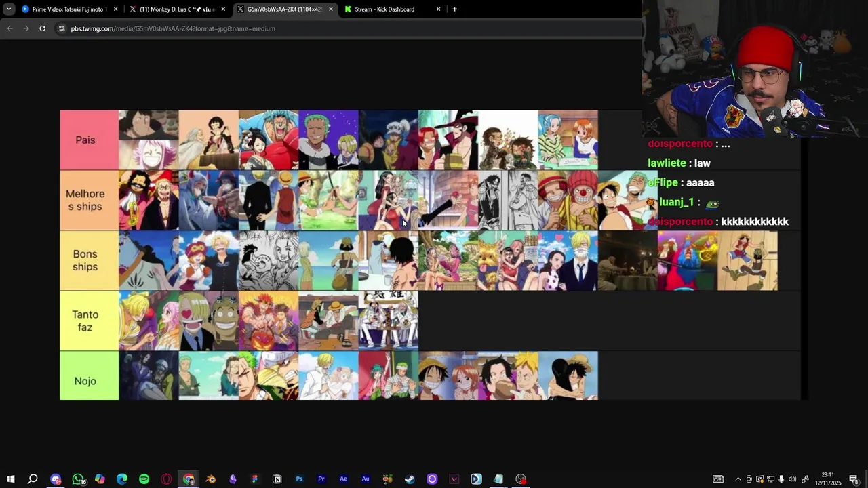Screen dimensions: 868x488
Task: Open Chrome tab search dropdown
Action: (9, 9)
